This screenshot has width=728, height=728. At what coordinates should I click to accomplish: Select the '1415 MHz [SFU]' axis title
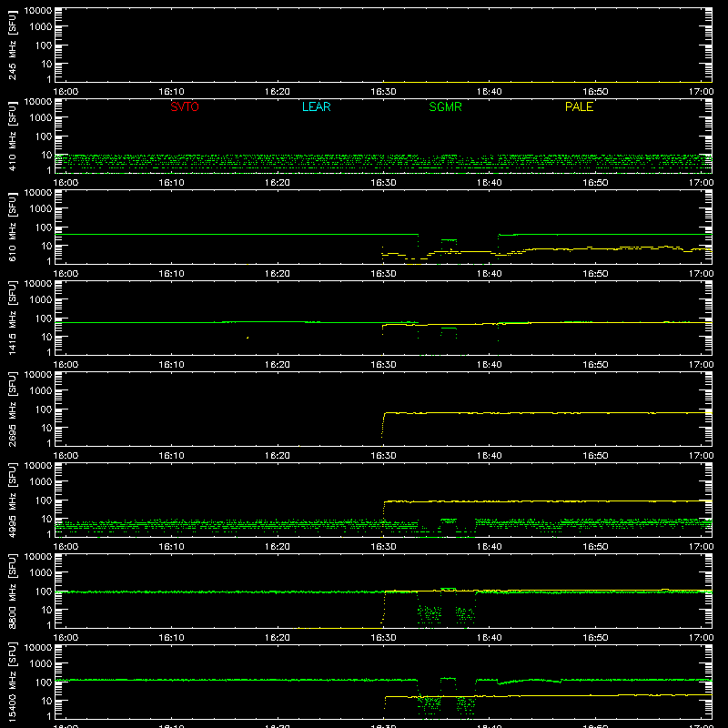pos(12,318)
